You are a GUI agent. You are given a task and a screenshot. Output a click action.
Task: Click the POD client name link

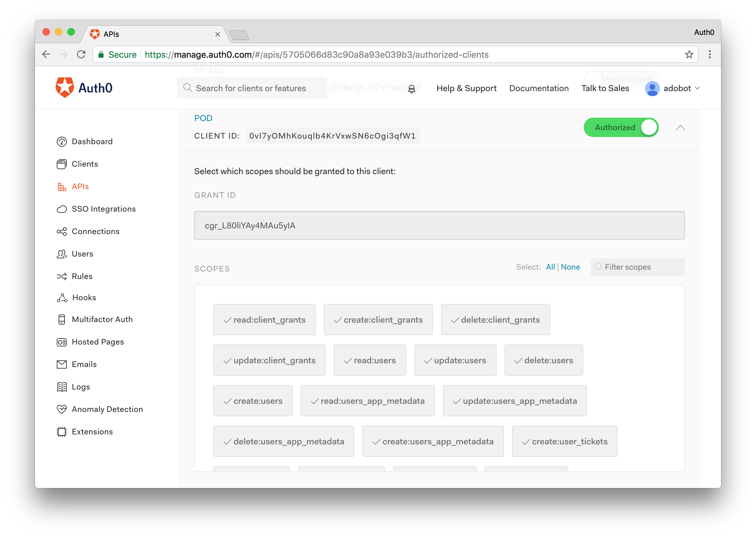[203, 118]
